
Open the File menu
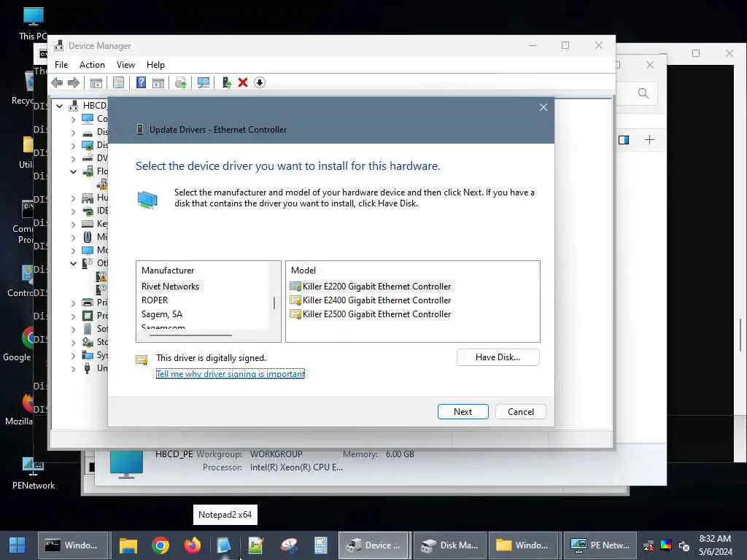click(61, 65)
